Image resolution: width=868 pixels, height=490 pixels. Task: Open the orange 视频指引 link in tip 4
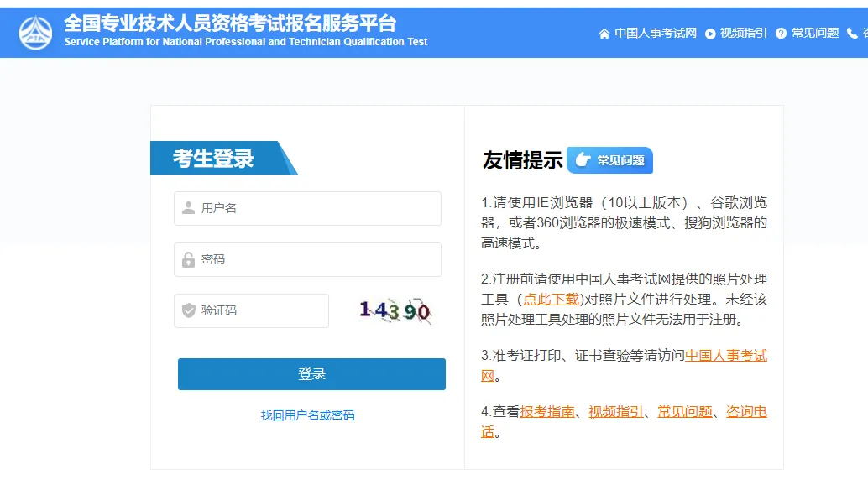pyautogui.click(x=616, y=412)
